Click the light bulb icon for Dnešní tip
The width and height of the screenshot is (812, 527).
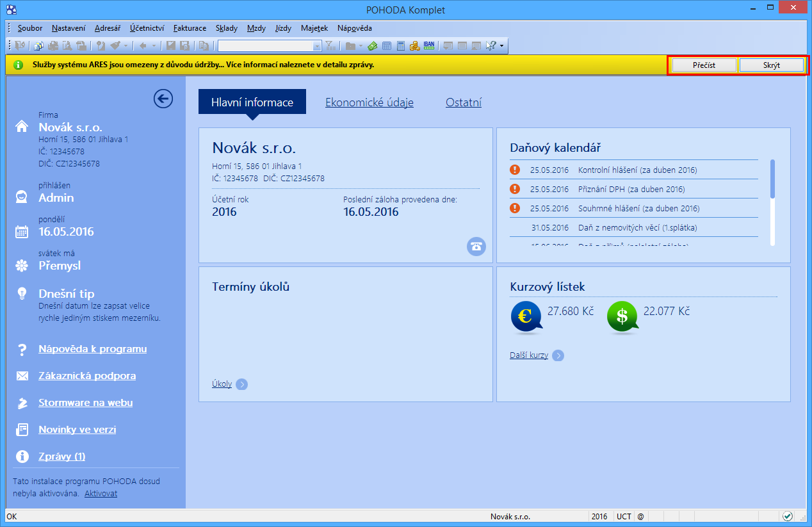22,293
